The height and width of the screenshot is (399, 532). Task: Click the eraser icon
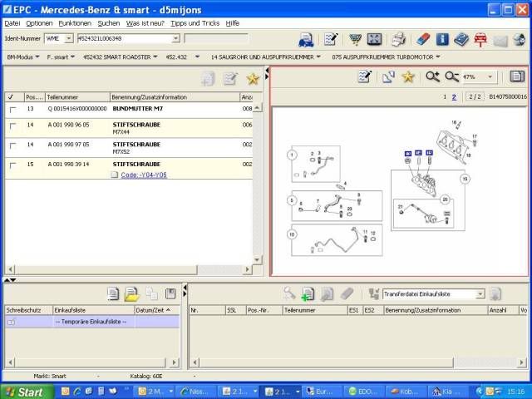click(423, 40)
